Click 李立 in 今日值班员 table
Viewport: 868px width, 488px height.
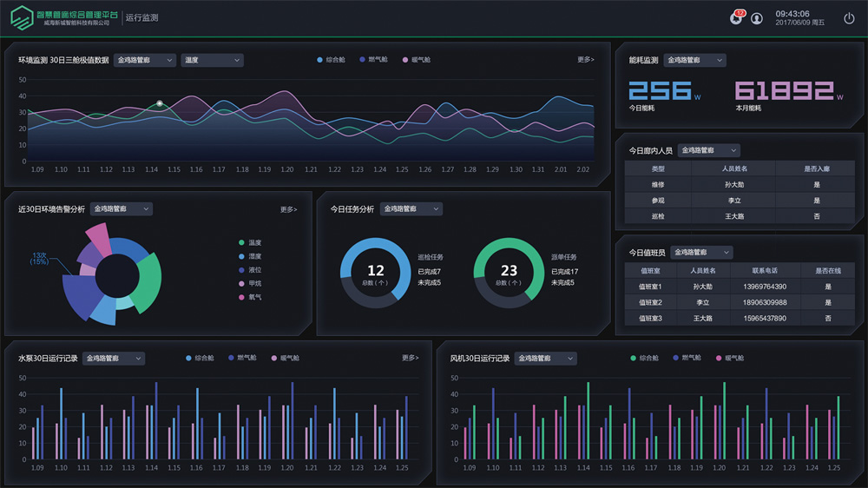pos(703,302)
